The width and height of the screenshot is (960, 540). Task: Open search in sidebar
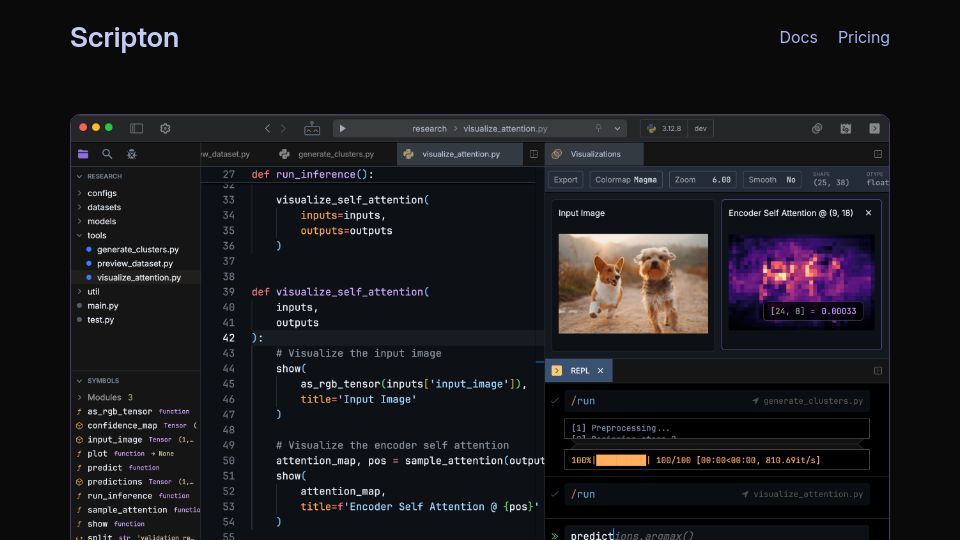107,154
